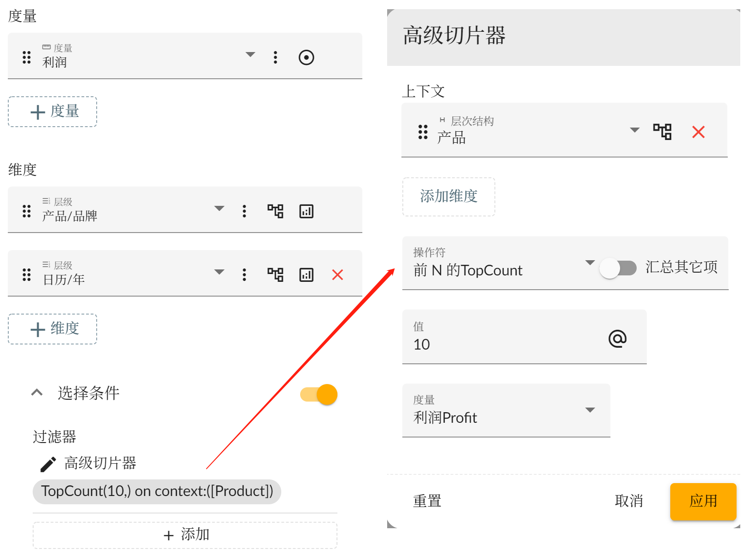
Task: Click the @ parameter icon in 值 field
Action: (x=617, y=338)
